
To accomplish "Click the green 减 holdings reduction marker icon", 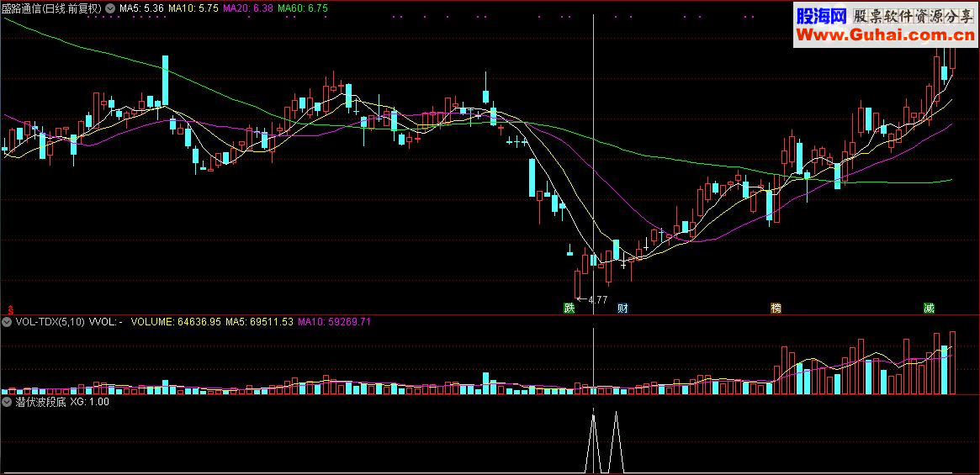I will pyautogui.click(x=929, y=308).
